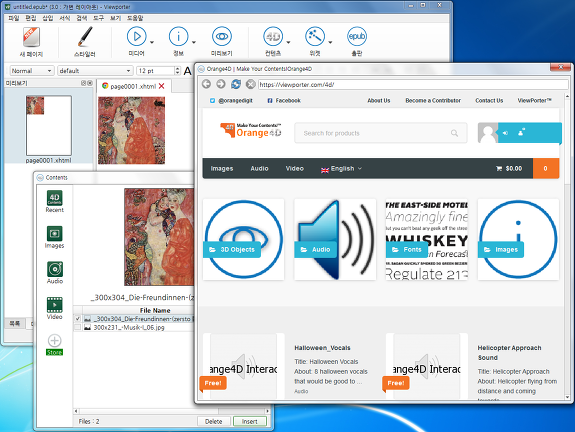Uncheck the Die-Freundinnen file checkbox
Viewport: 575px width, 432px height.
coord(77,319)
